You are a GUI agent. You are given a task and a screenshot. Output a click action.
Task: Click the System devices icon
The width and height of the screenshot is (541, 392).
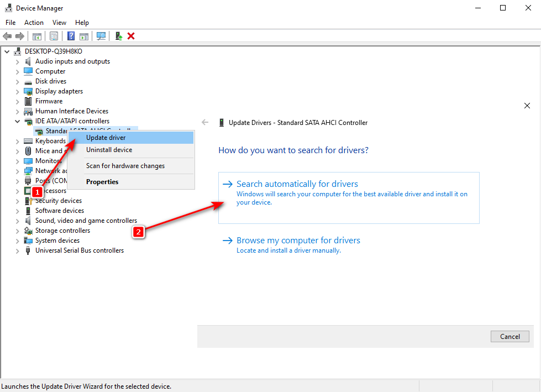(28, 241)
